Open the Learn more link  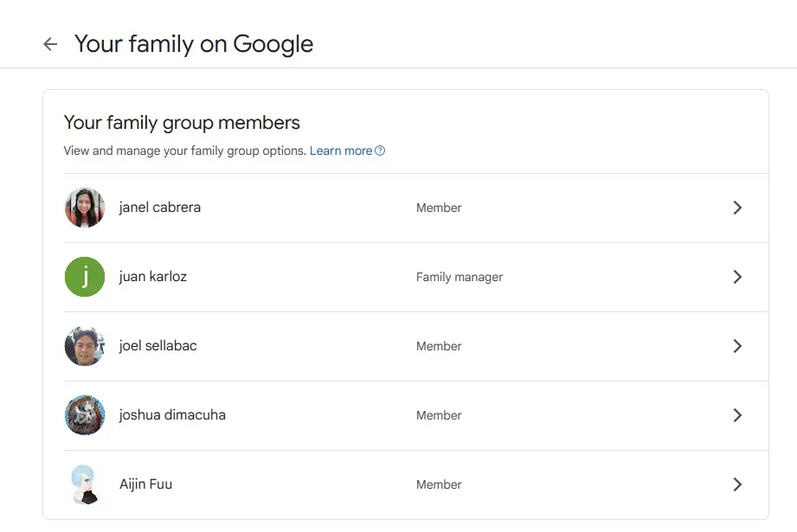tap(341, 151)
